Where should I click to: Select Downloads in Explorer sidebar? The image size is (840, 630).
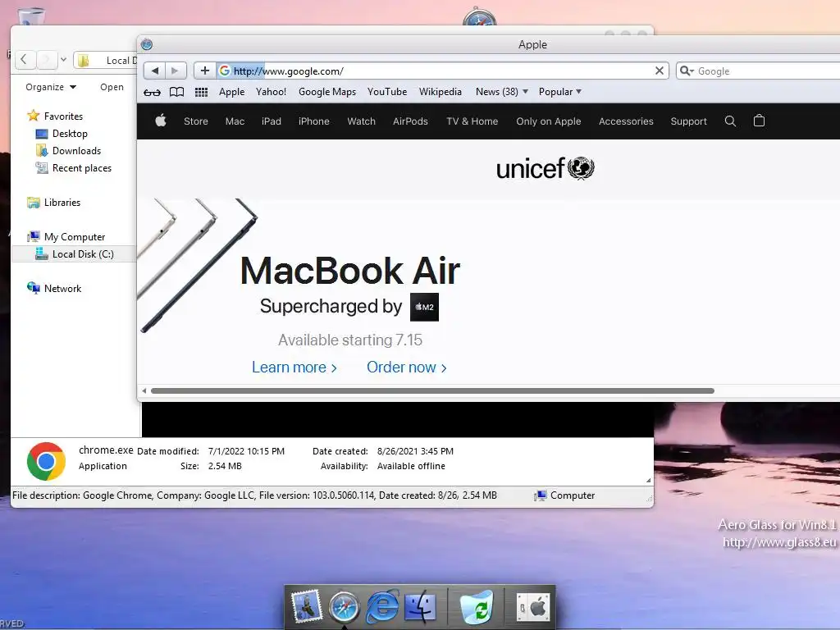[69, 151]
